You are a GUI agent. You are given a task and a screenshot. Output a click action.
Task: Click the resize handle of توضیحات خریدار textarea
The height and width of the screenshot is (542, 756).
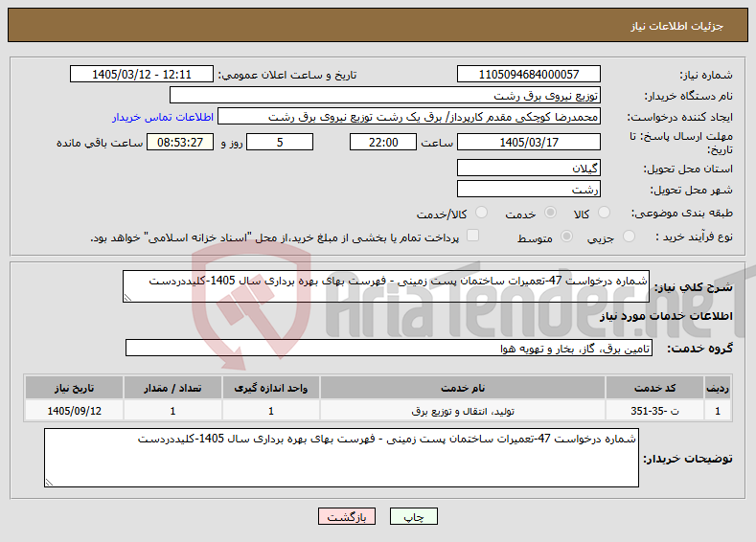click(49, 483)
